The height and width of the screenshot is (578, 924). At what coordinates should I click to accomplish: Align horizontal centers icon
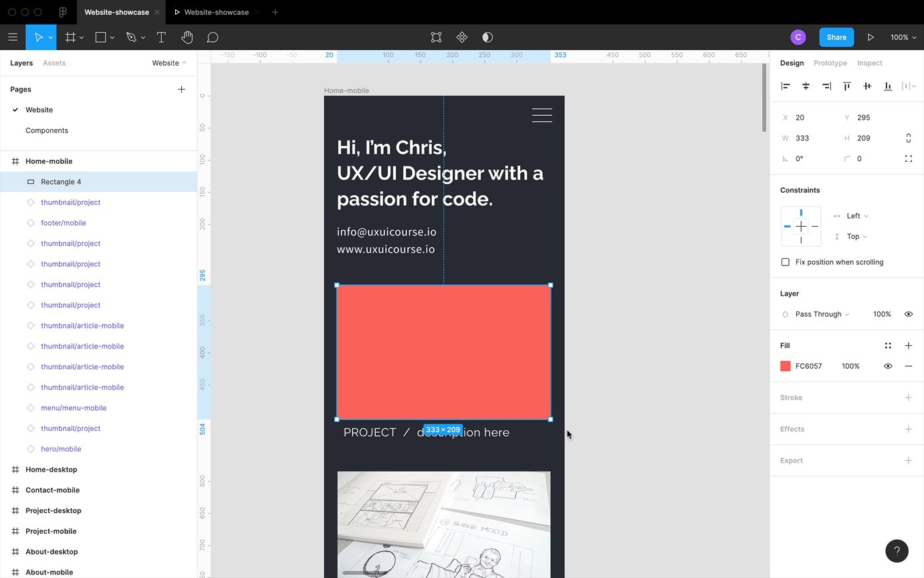coord(806,86)
